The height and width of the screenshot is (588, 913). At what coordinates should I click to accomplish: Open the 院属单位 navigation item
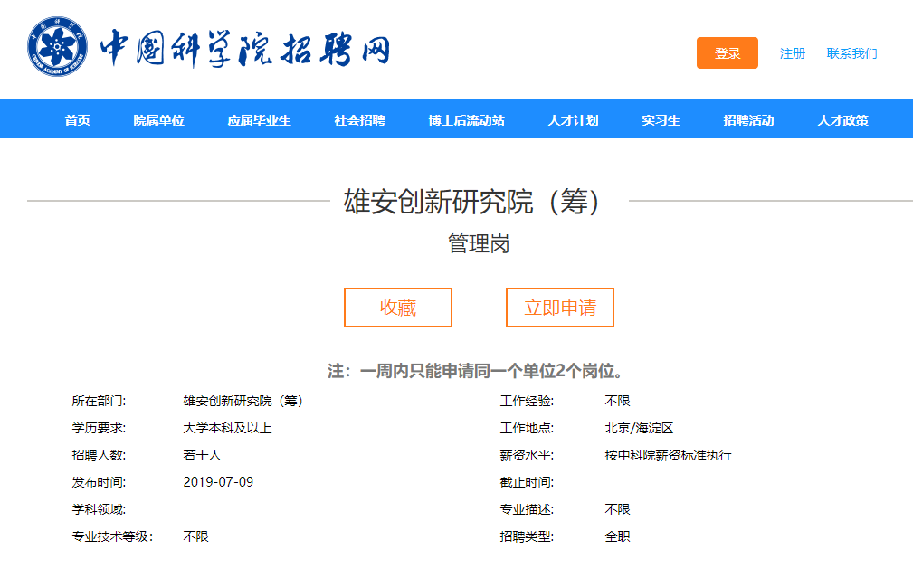tap(158, 120)
